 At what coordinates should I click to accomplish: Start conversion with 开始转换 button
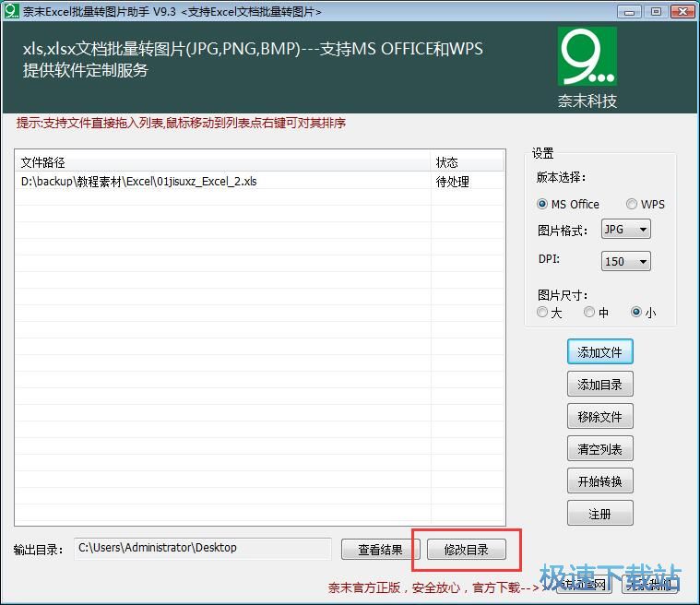coord(600,480)
